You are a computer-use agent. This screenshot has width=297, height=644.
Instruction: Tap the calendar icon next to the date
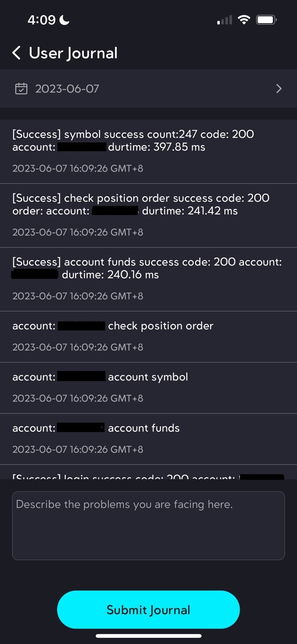(21, 89)
